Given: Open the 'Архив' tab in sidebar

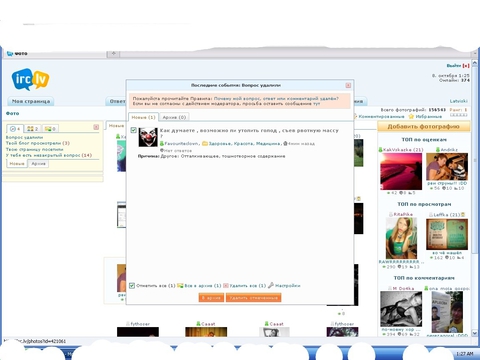Looking at the screenshot, I should tap(38, 164).
